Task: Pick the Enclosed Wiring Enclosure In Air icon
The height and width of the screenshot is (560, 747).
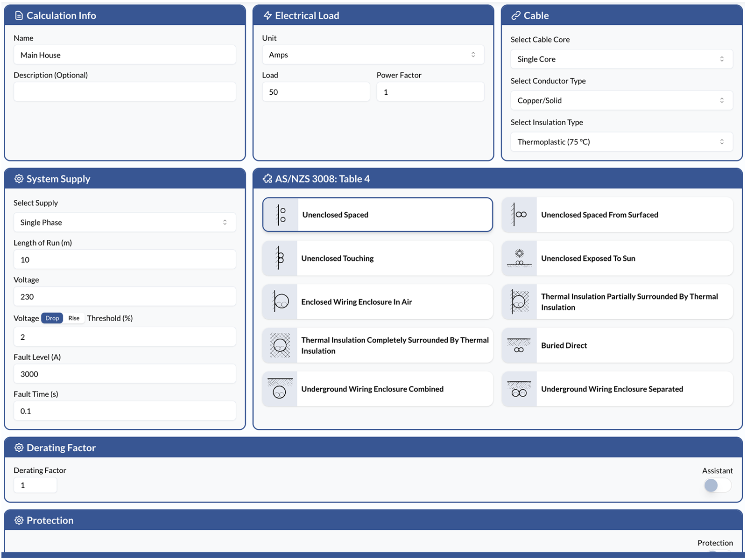Action: pyautogui.click(x=280, y=302)
